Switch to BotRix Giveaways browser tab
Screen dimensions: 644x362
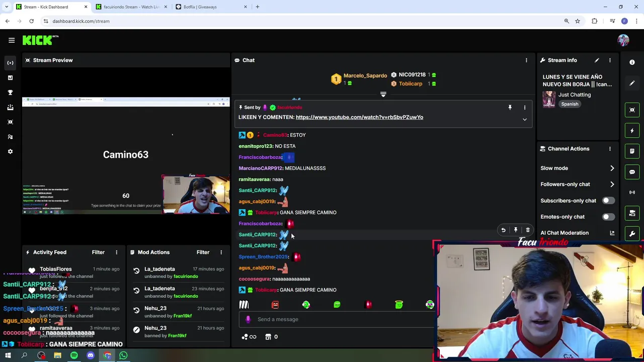pyautogui.click(x=211, y=7)
